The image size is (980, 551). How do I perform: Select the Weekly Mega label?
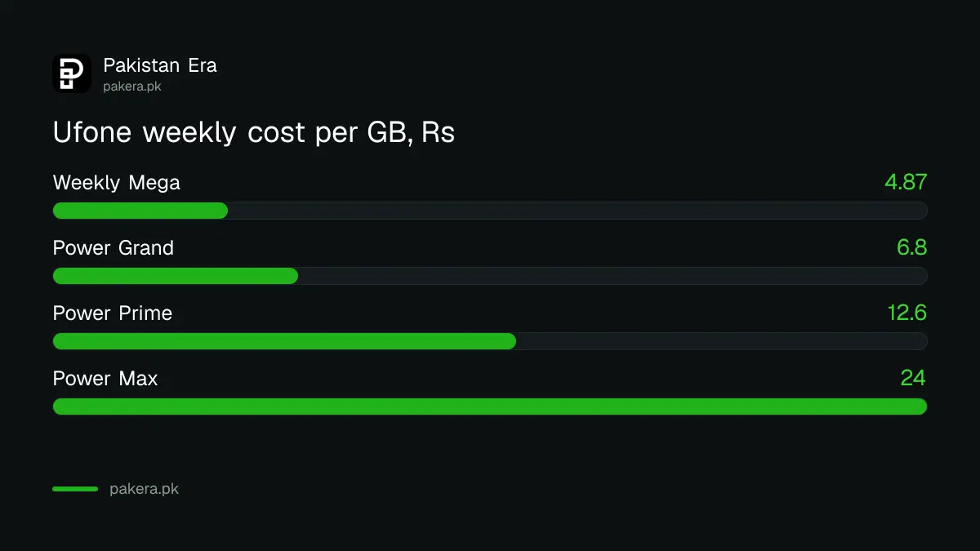pos(117,183)
